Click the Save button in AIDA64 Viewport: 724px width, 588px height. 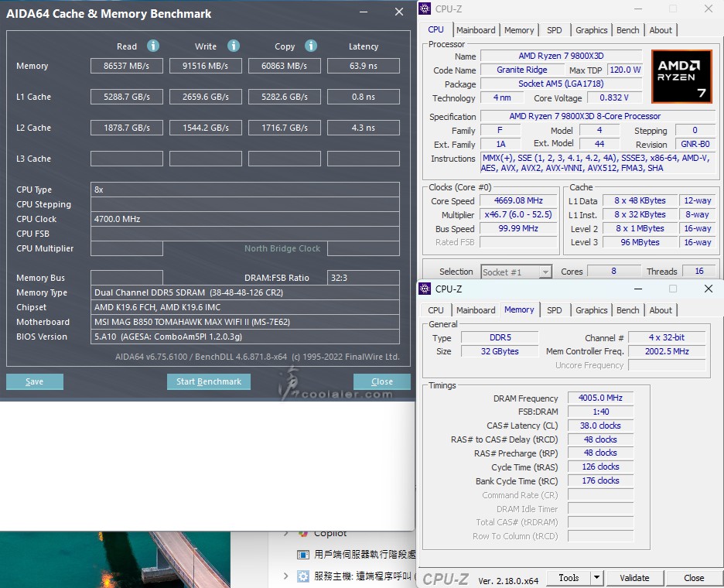point(35,381)
